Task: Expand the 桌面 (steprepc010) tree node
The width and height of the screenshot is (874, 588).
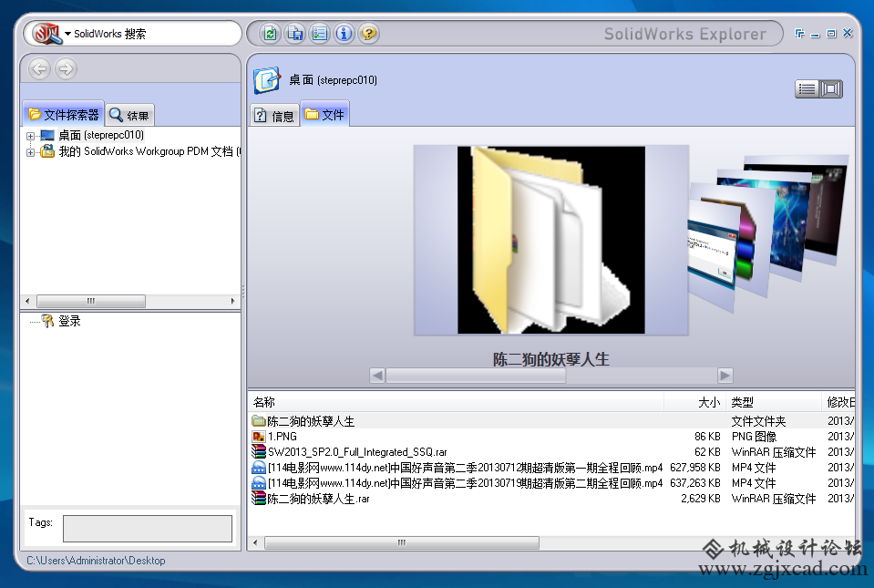Action: point(30,136)
